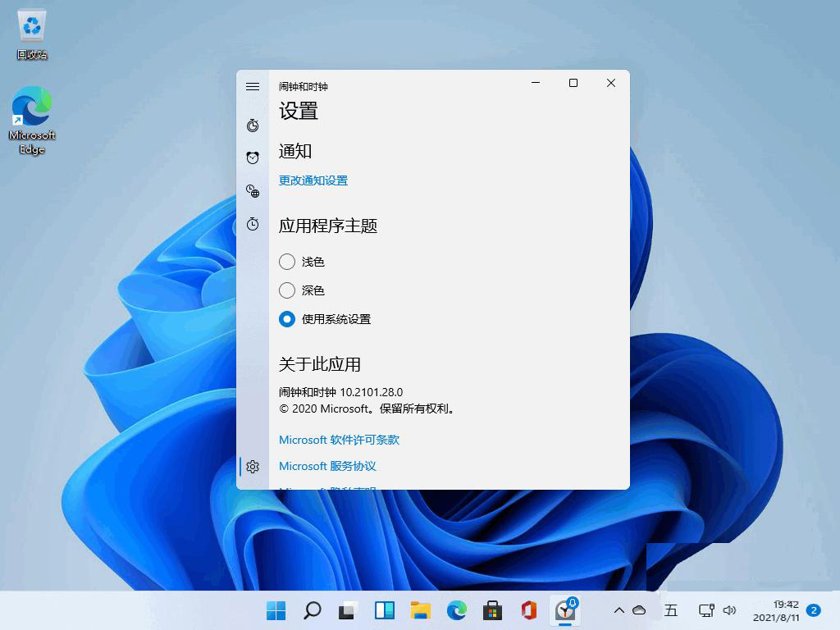
Task: Click the OneDrive cloud tray icon
Action: (x=639, y=610)
